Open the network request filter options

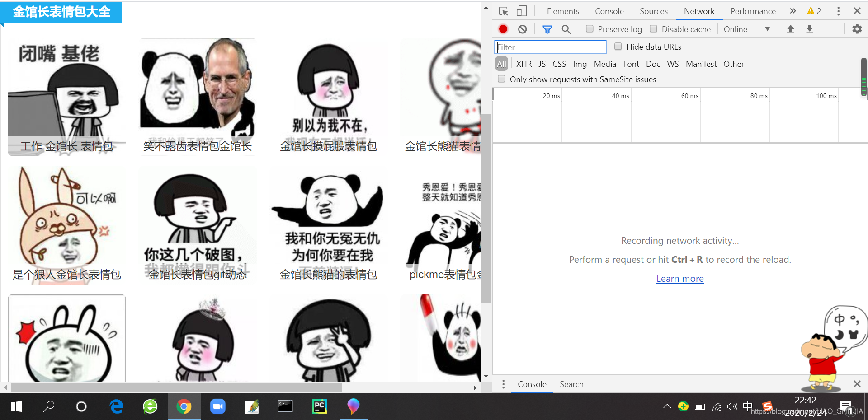point(547,29)
